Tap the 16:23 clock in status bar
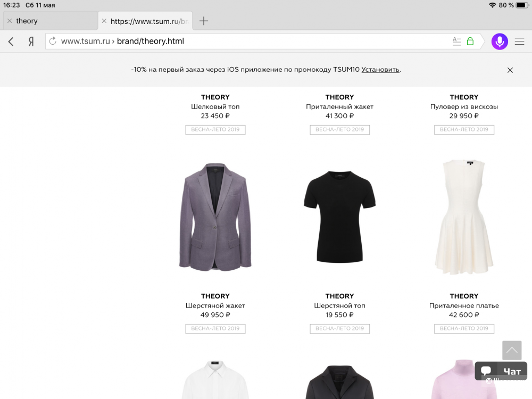Image resolution: width=532 pixels, height=399 pixels. (12, 5)
